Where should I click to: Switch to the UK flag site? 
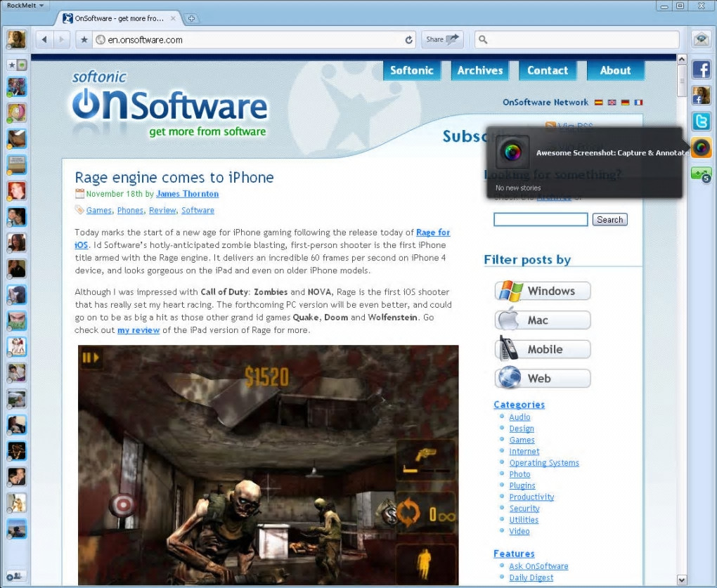(612, 103)
